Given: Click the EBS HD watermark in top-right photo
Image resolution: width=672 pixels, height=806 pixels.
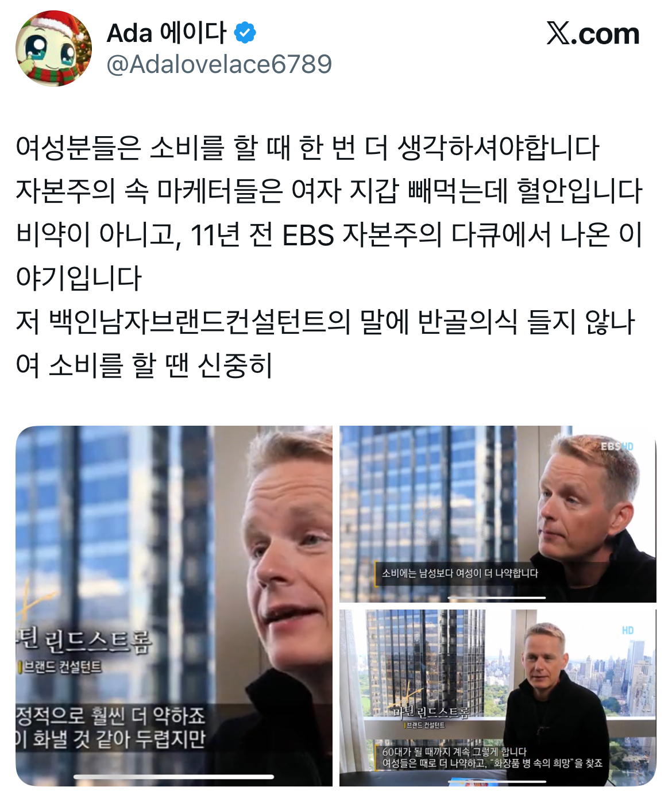Looking at the screenshot, I should tap(617, 446).
